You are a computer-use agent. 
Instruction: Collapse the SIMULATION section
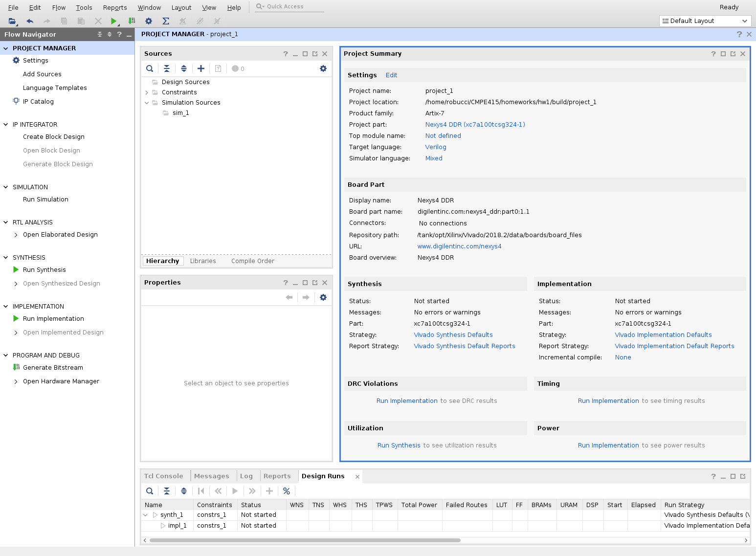tap(6, 187)
